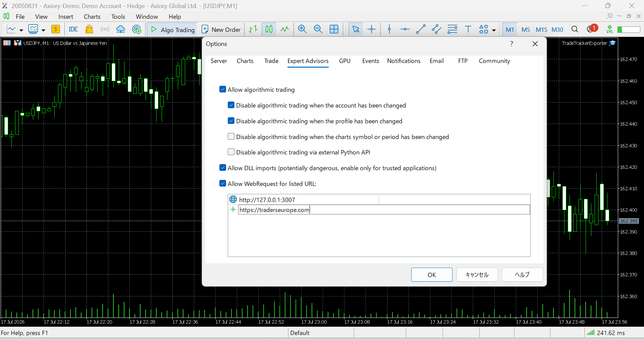Open the Tools menu
644x340 pixels.
tap(118, 16)
